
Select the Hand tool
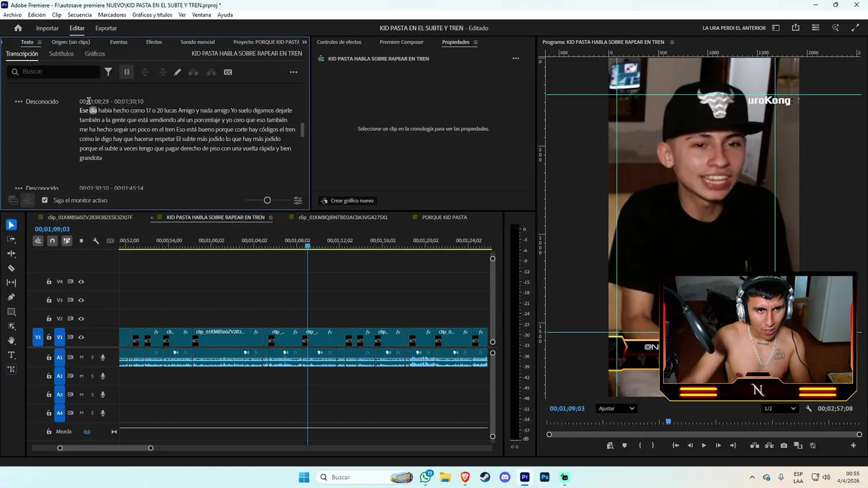coord(12,340)
